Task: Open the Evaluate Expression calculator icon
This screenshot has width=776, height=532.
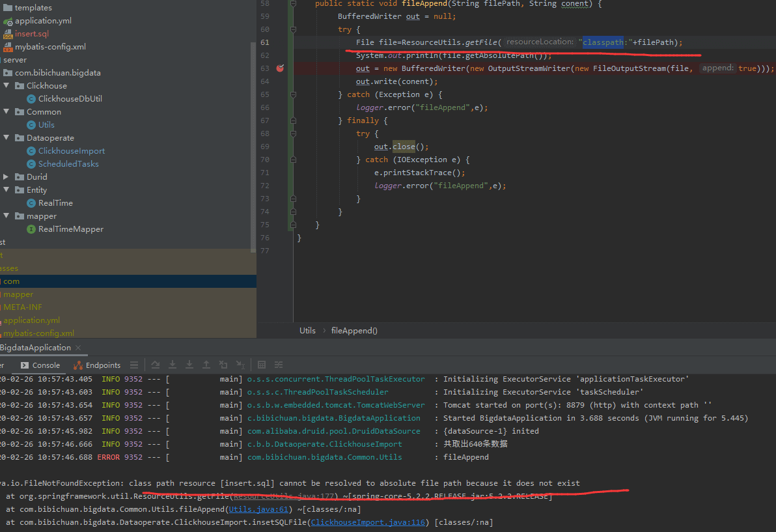Action: pyautogui.click(x=262, y=365)
